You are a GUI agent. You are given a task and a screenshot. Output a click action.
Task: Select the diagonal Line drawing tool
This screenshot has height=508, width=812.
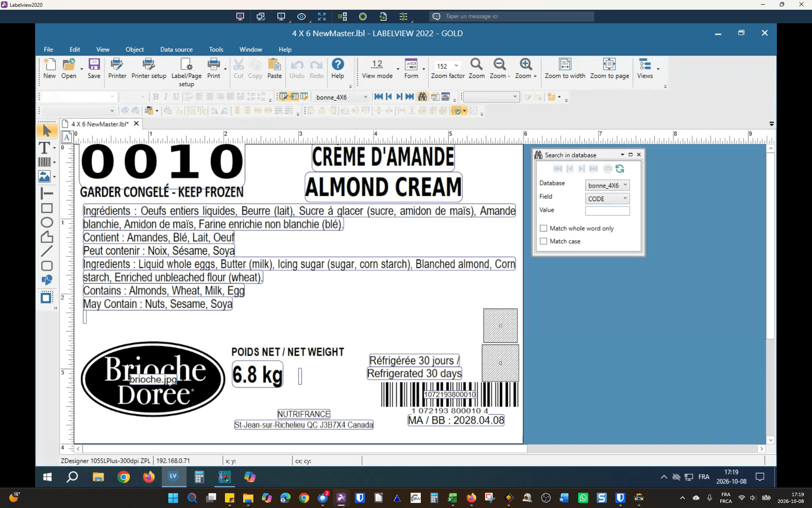tap(47, 251)
